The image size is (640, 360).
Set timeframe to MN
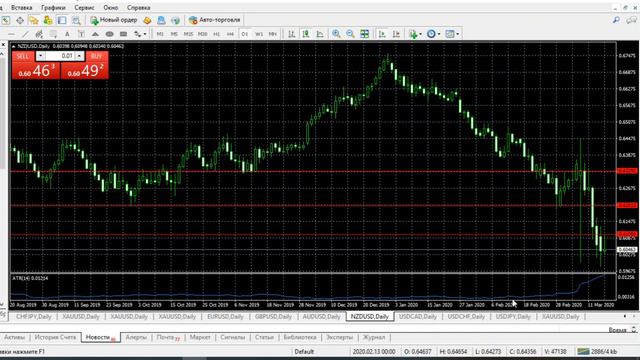click(x=273, y=34)
